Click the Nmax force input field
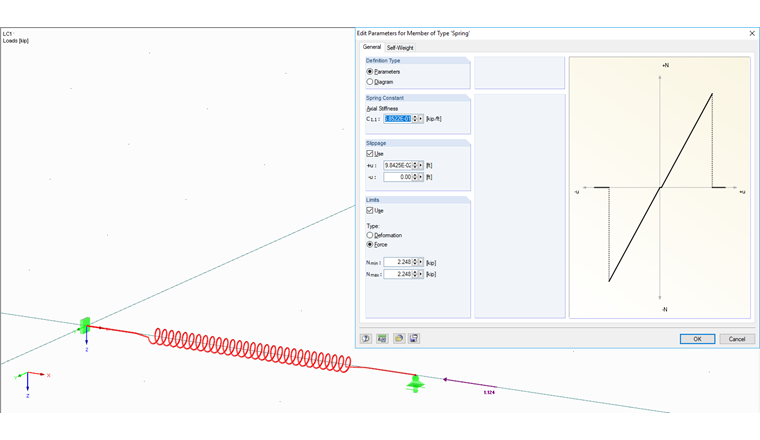The height and width of the screenshot is (440, 760). 398,274
